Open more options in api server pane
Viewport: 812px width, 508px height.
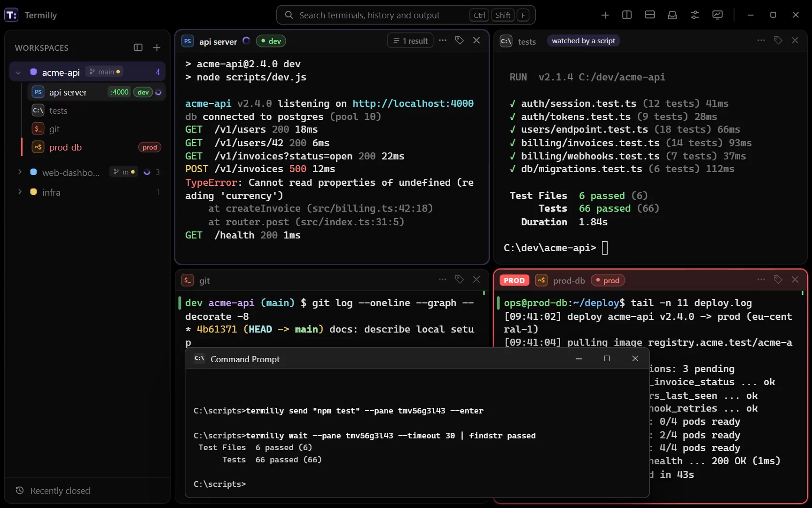(x=443, y=40)
